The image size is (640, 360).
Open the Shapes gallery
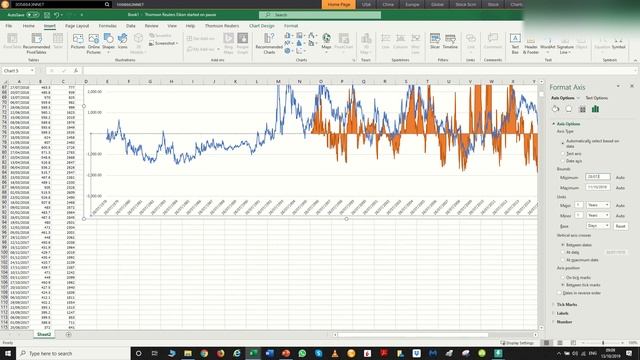[x=108, y=42]
